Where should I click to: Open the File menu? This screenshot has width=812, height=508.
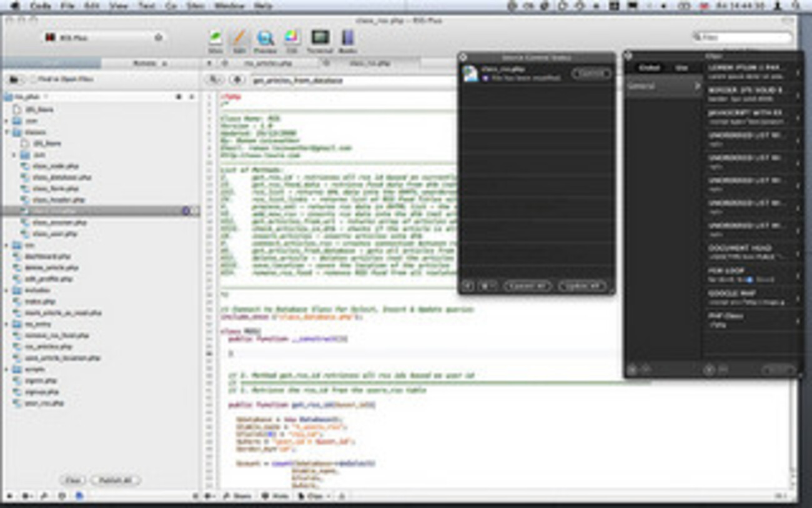[67, 6]
